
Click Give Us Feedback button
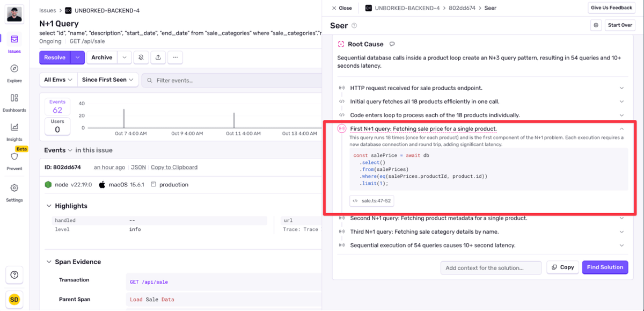pos(611,8)
